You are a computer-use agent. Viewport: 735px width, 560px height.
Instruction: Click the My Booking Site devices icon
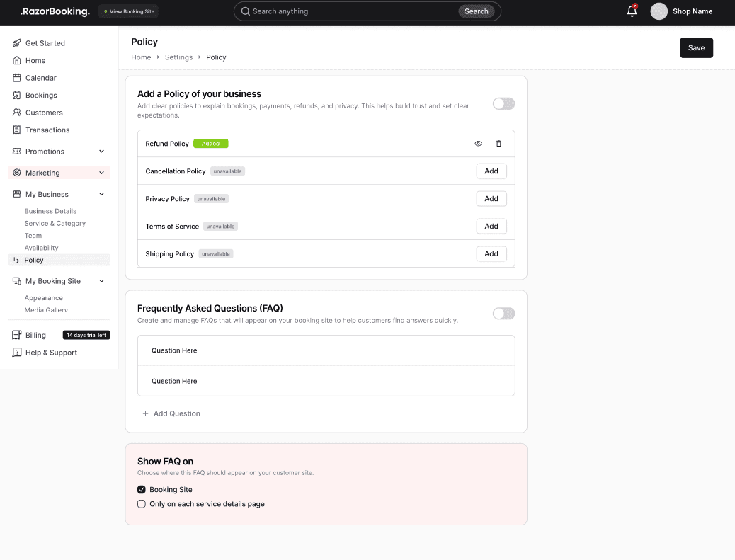tap(17, 281)
